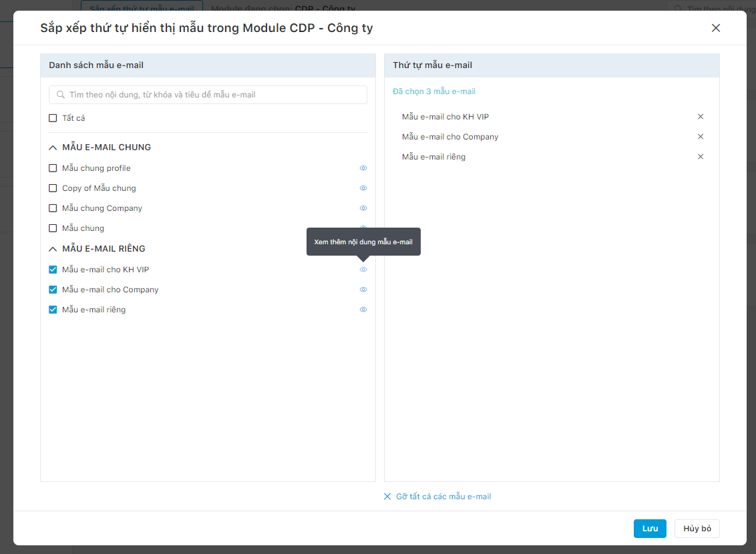
Task: Preview Mẫu e-mail cho KH VIP template
Action: [363, 270]
